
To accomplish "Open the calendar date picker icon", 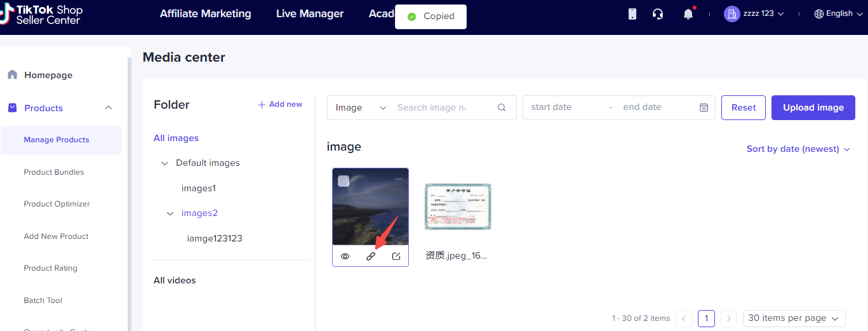I will 704,108.
